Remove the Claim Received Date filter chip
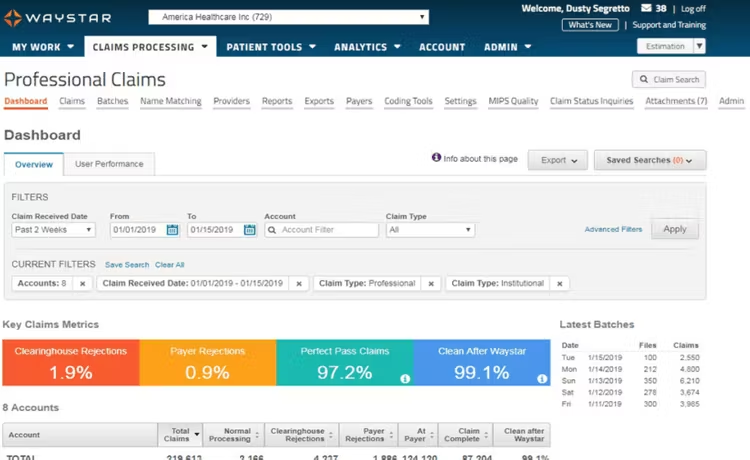The image size is (750, 460). [x=299, y=284]
